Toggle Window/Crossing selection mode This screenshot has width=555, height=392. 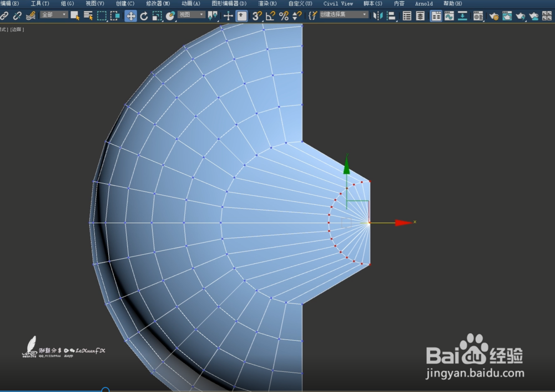(x=115, y=16)
